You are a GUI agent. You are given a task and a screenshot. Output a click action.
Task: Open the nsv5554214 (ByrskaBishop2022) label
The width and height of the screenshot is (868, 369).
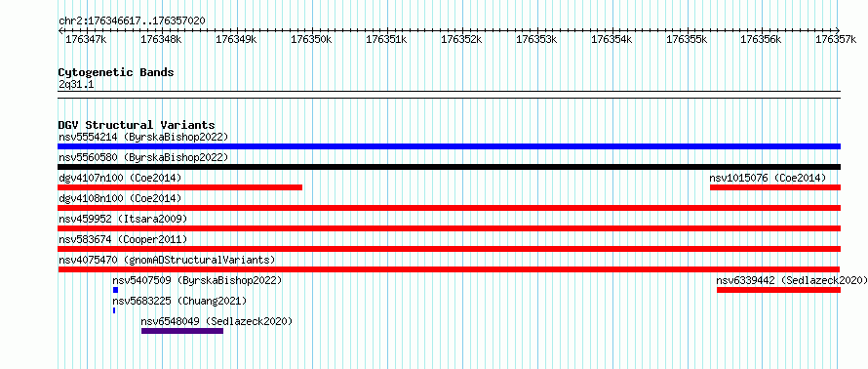(x=143, y=137)
